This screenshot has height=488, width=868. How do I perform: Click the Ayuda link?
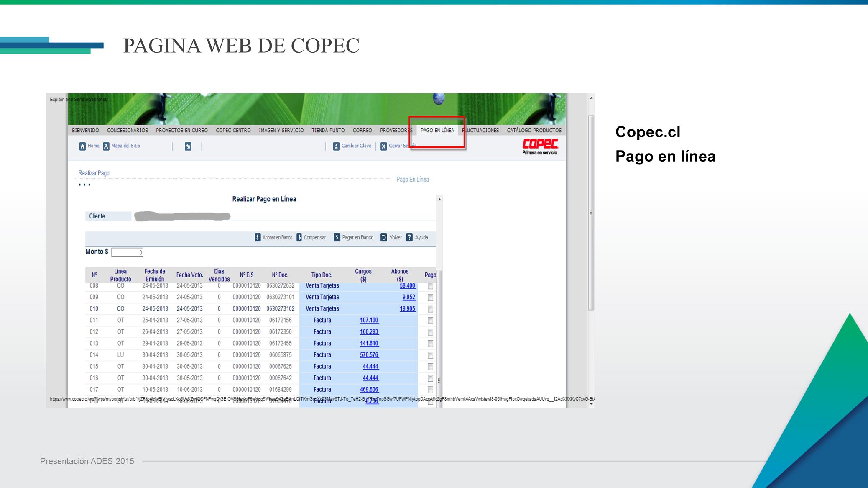[x=421, y=238]
